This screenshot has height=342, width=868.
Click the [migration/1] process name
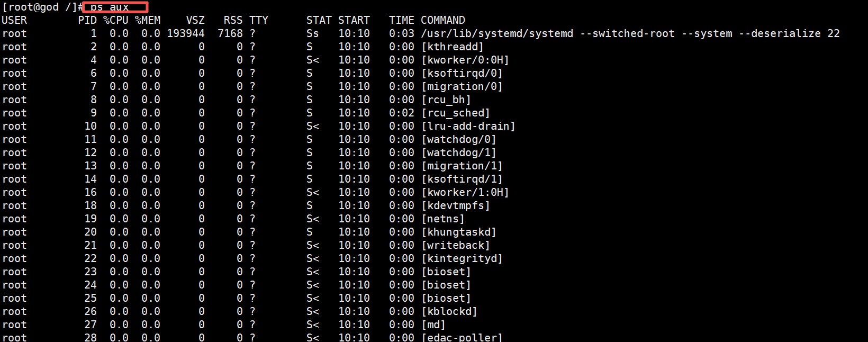(462, 166)
